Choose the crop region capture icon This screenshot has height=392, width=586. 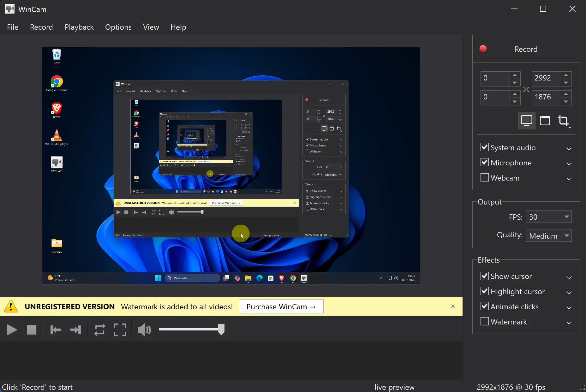point(564,121)
